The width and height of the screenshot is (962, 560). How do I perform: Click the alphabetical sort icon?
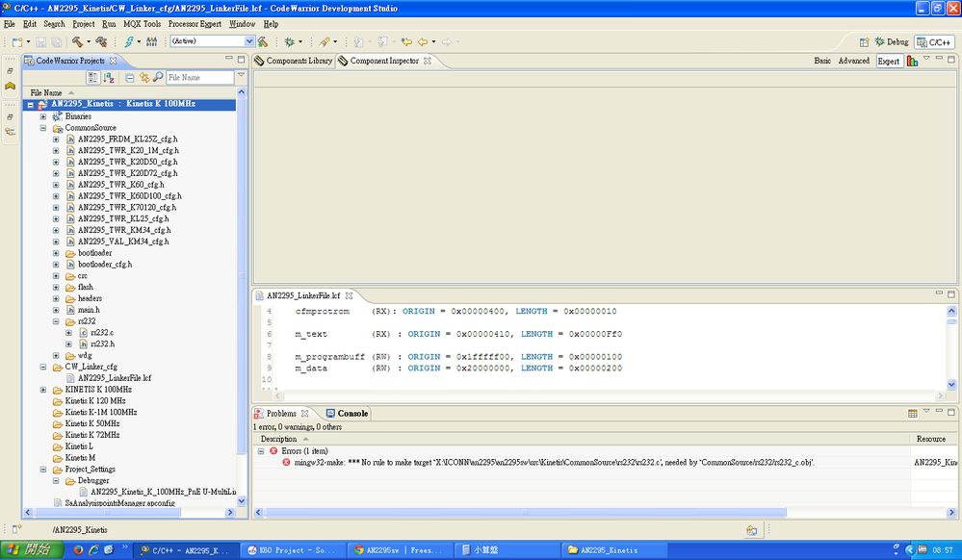point(109,77)
